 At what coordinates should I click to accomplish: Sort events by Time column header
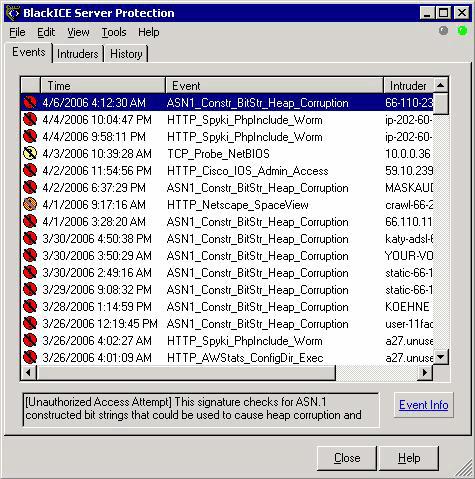[103, 86]
